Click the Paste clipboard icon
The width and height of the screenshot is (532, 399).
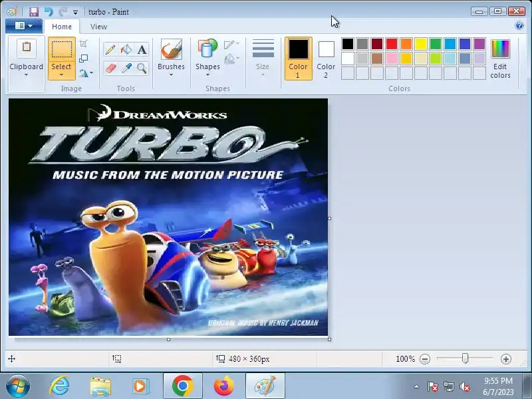pos(27,47)
